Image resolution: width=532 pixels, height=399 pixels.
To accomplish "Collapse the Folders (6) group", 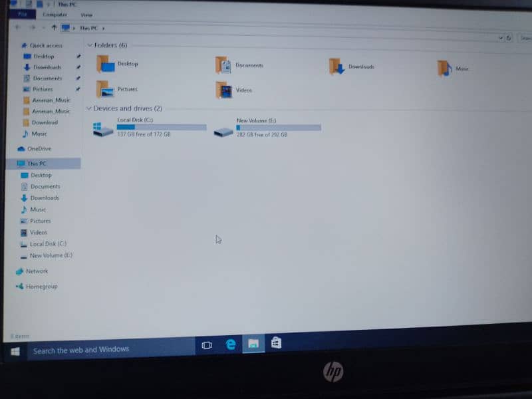I will click(90, 45).
